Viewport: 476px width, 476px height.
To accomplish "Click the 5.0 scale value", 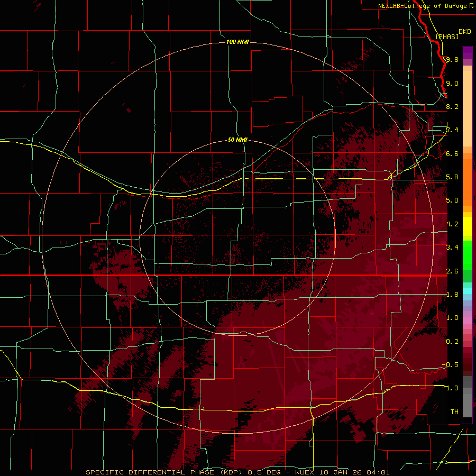I will coord(452,200).
